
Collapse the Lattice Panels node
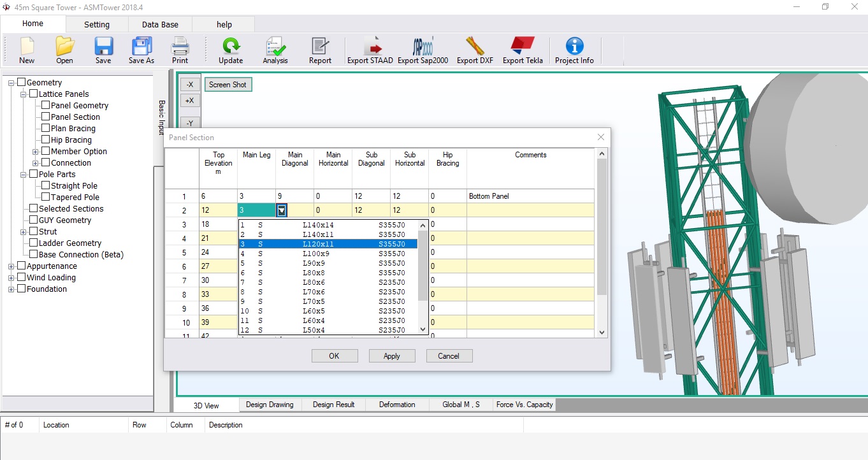pyautogui.click(x=24, y=94)
